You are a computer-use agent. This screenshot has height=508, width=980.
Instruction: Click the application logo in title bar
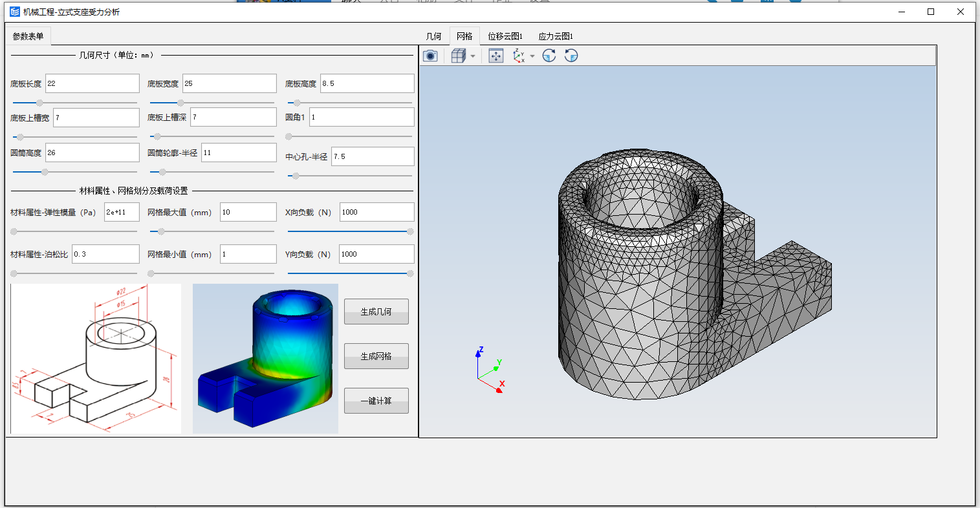[15, 12]
